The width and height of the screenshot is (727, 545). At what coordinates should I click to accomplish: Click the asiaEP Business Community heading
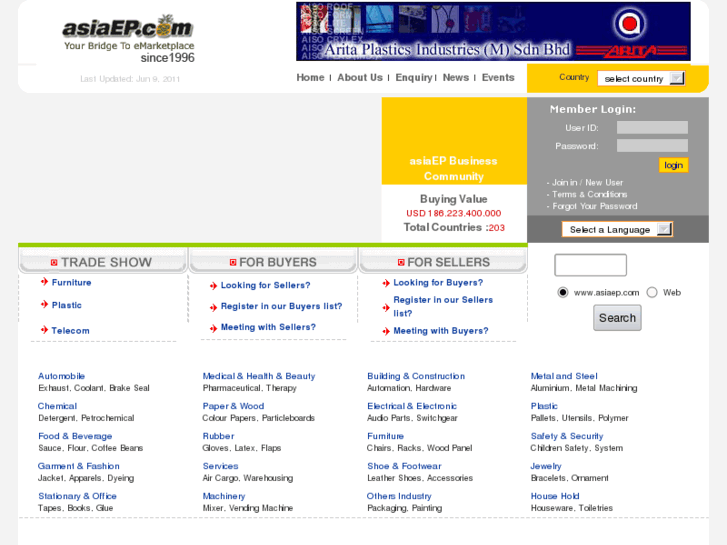453,168
